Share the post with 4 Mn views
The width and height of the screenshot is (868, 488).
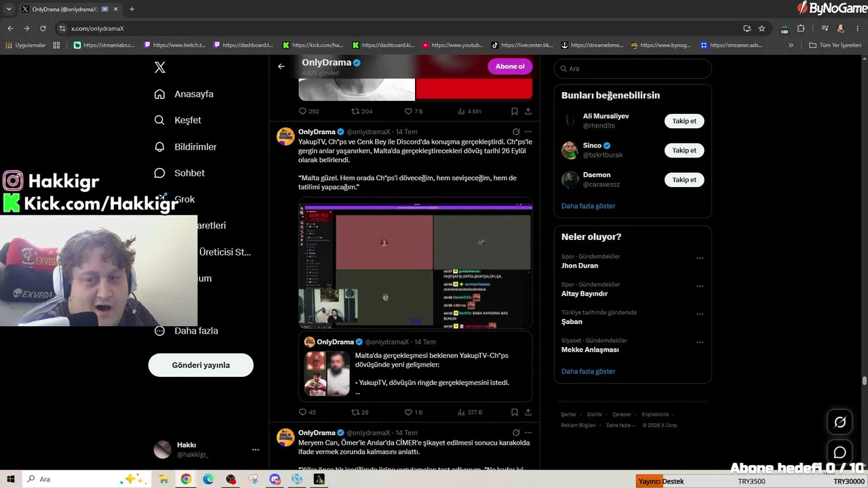pyautogui.click(x=528, y=111)
